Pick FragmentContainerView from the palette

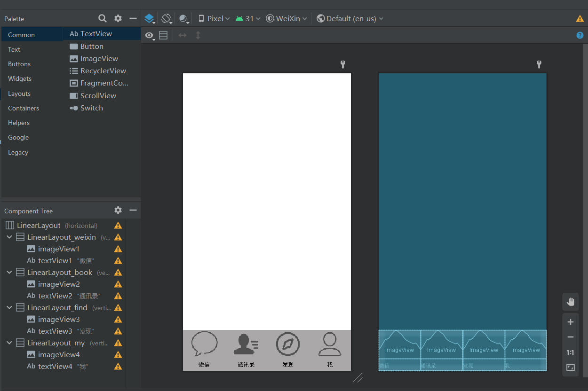click(x=102, y=83)
